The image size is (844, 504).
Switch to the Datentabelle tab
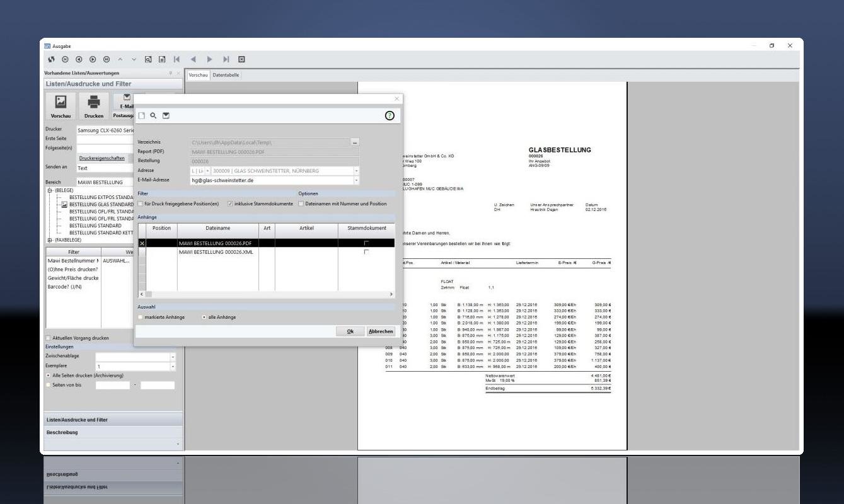pos(226,75)
